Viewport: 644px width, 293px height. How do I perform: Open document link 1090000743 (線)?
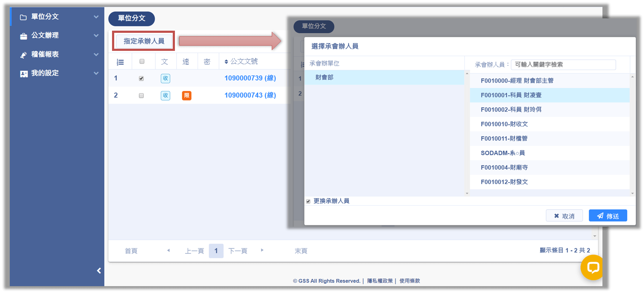(250, 95)
